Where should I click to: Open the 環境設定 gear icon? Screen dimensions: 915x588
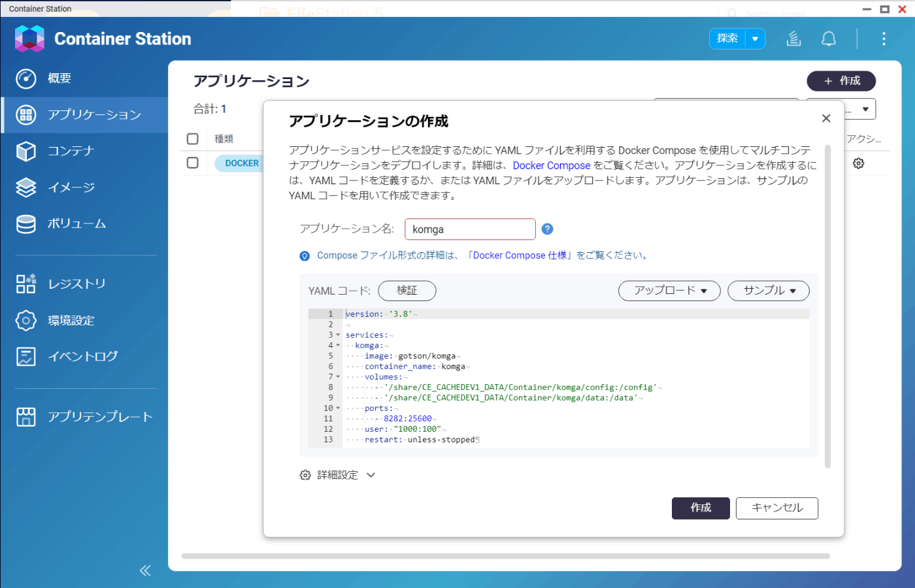(x=26, y=320)
